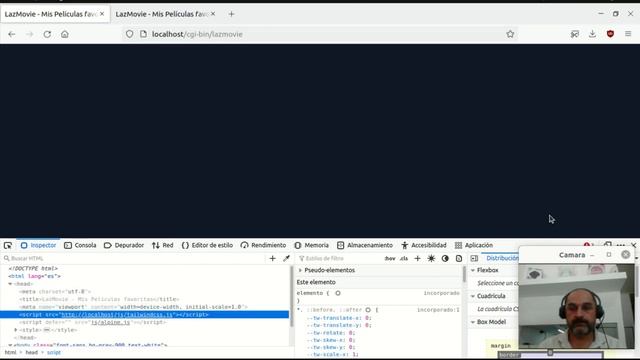The width and height of the screenshot is (640, 360).
Task: Open the Firefox hamburger menu
Action: coord(628,34)
